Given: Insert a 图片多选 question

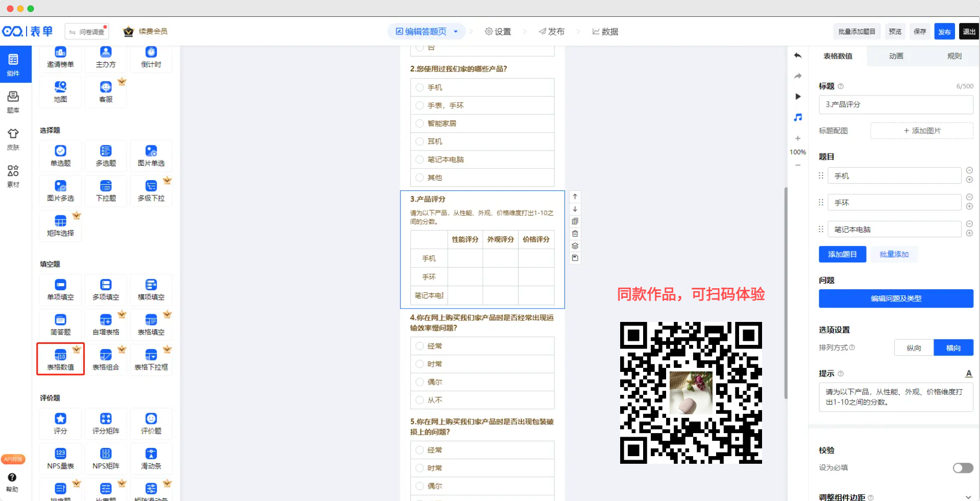Looking at the screenshot, I should 60,191.
